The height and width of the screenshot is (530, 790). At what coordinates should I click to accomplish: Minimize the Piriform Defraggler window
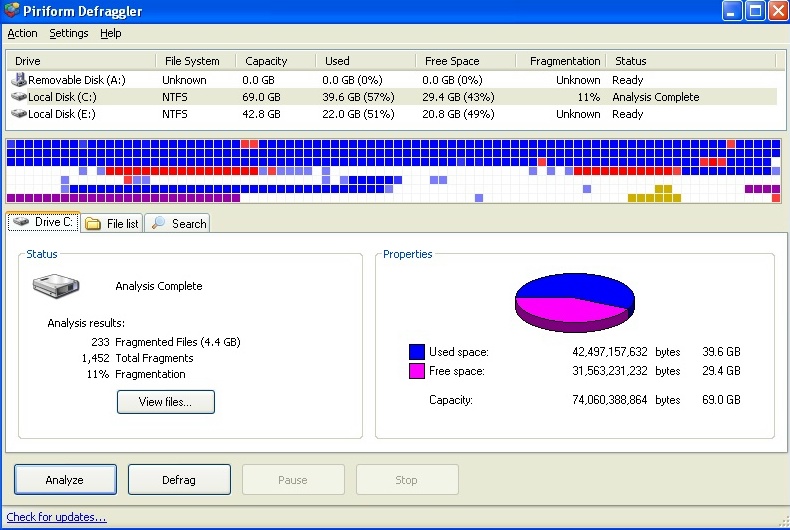[x=732, y=10]
